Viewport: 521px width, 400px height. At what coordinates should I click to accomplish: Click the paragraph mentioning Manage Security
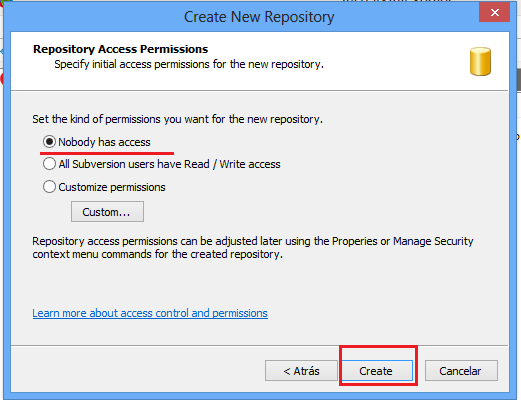(x=253, y=248)
